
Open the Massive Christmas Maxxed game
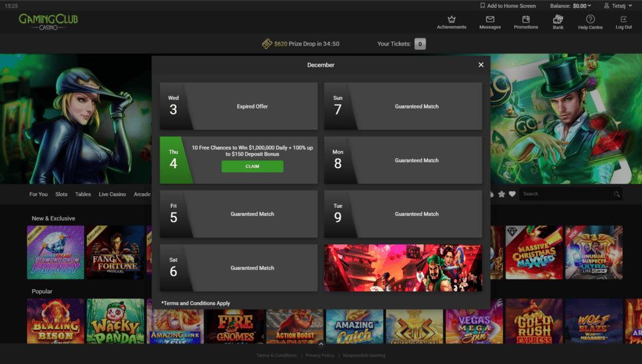pyautogui.click(x=534, y=252)
